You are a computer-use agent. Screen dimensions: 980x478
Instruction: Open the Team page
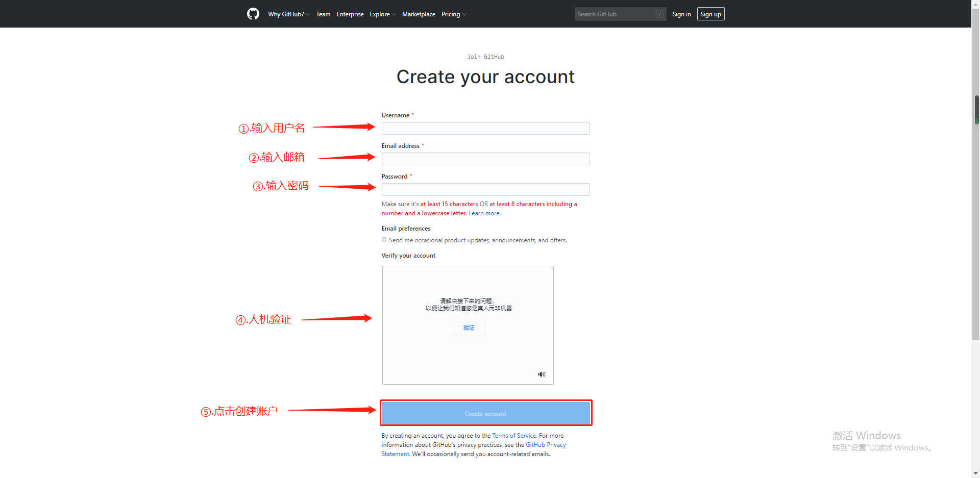point(323,14)
